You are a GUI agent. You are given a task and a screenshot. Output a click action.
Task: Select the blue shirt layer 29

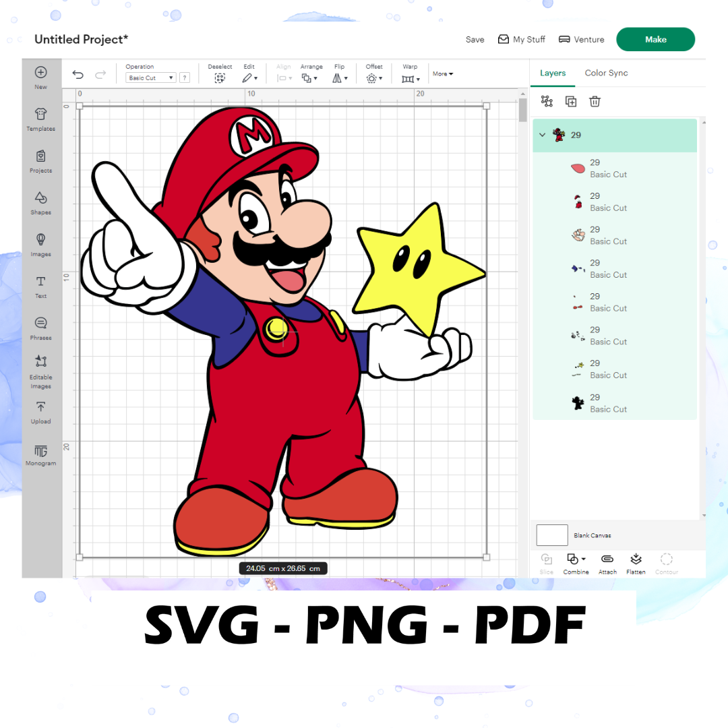(615, 269)
